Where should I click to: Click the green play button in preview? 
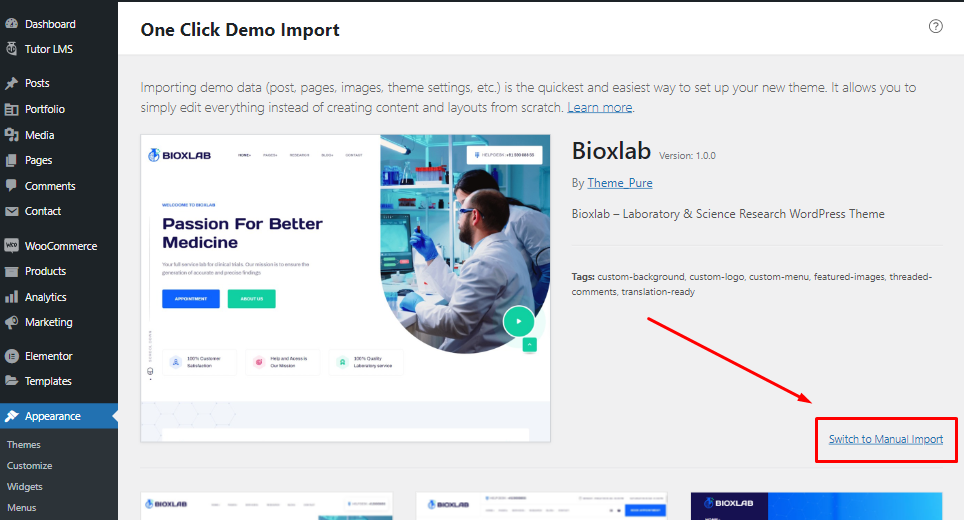pyautogui.click(x=518, y=321)
